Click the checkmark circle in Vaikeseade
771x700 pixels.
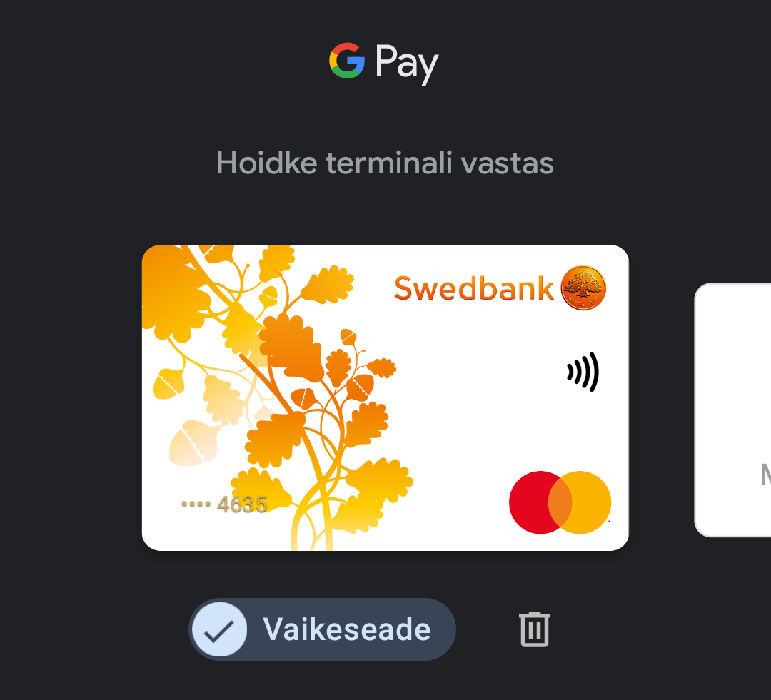(x=219, y=629)
